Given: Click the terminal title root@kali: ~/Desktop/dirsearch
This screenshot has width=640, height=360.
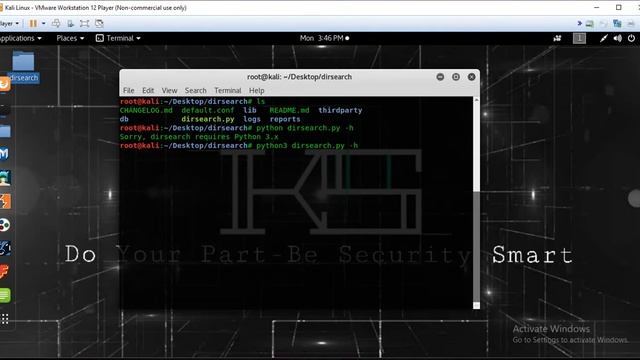Looking at the screenshot, I should 299,77.
